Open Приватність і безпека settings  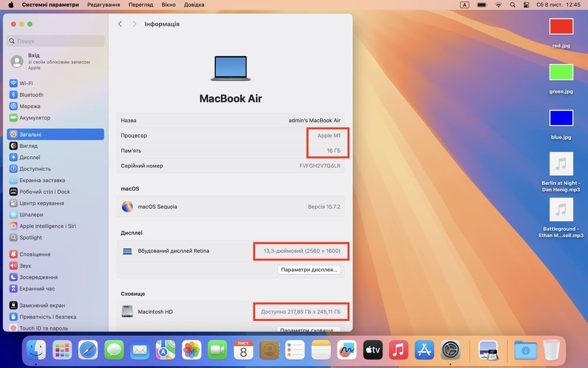point(55,317)
